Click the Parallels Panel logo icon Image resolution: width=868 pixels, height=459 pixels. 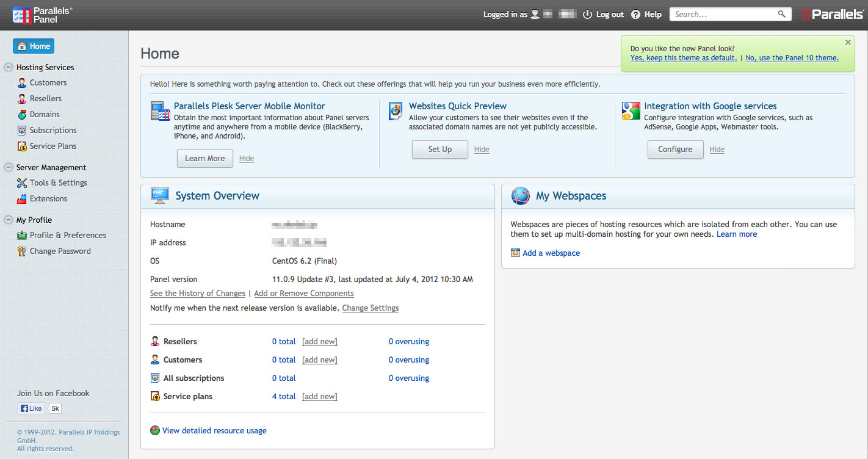tap(21, 15)
